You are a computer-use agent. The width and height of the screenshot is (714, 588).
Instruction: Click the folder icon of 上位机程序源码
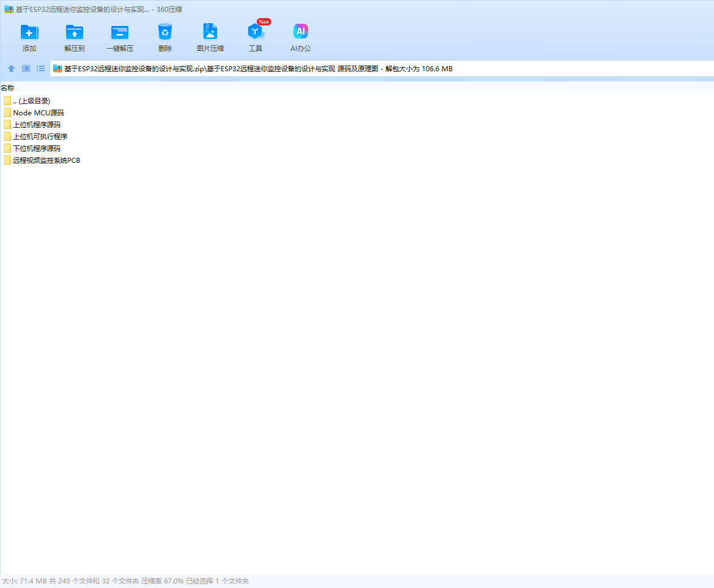tap(7, 124)
